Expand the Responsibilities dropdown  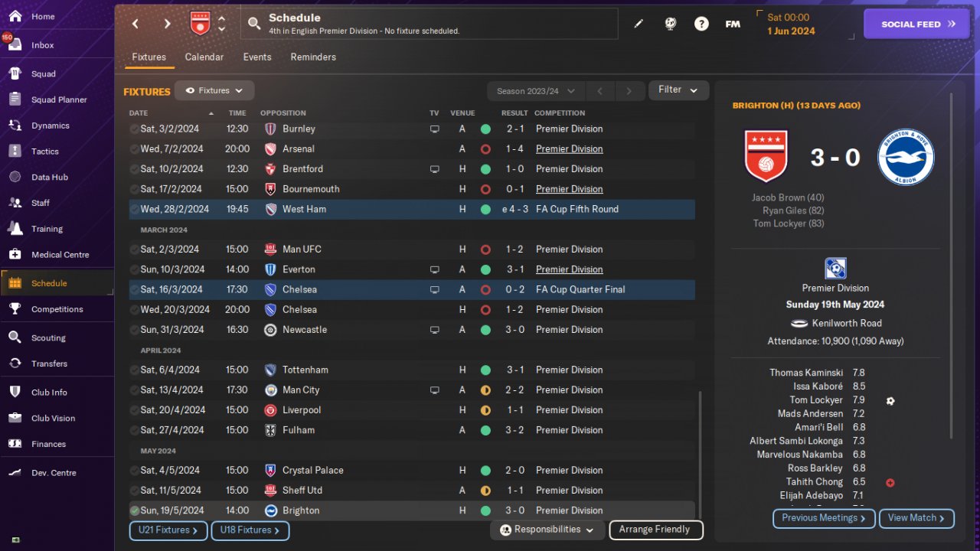coord(547,530)
